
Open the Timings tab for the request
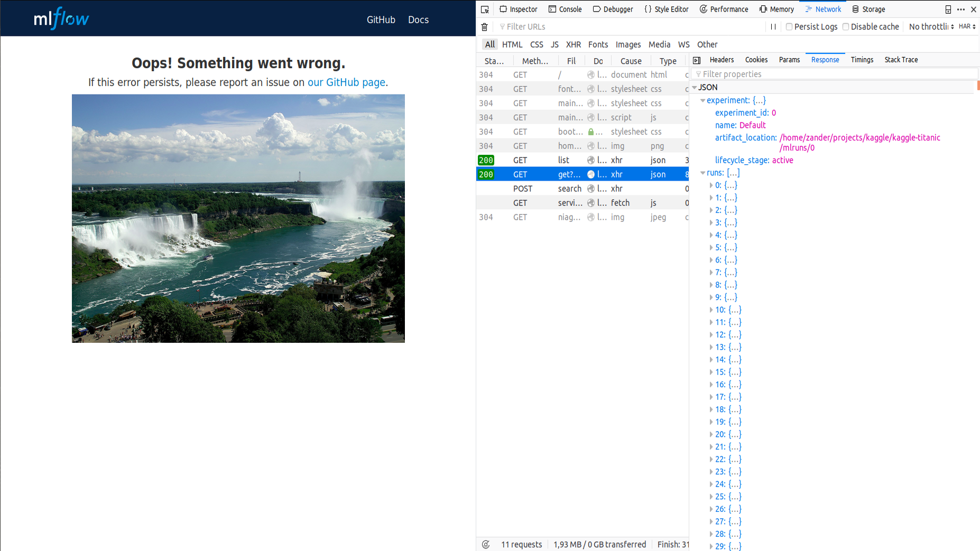[862, 60]
